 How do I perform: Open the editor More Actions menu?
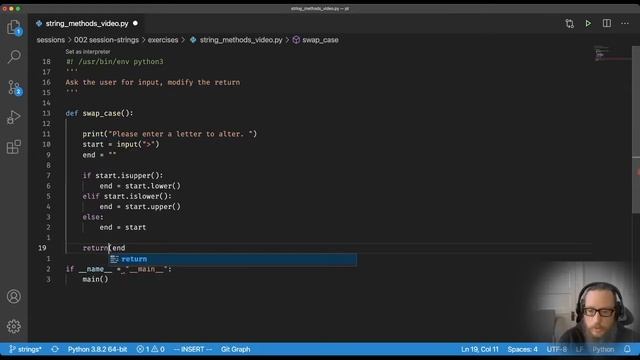625,24
